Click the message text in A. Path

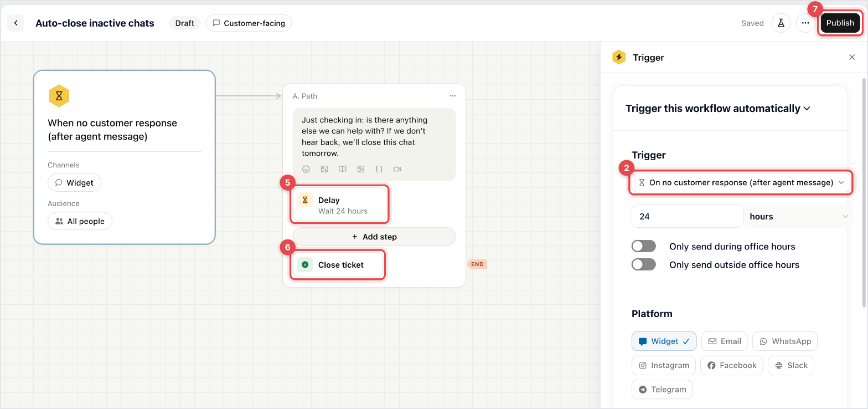pyautogui.click(x=365, y=136)
